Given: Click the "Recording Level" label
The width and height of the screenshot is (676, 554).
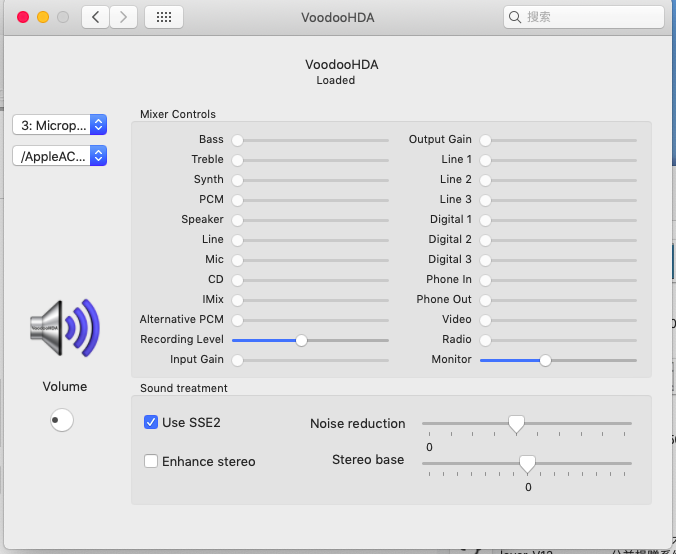Looking at the screenshot, I should coord(182,339).
